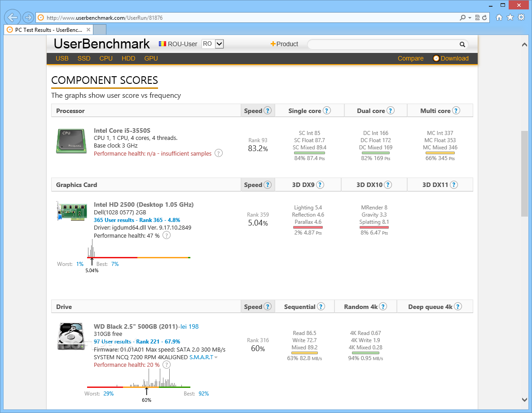Screen dimensions: 532x413
Task: Open a new browser tab
Action: (x=100, y=30)
